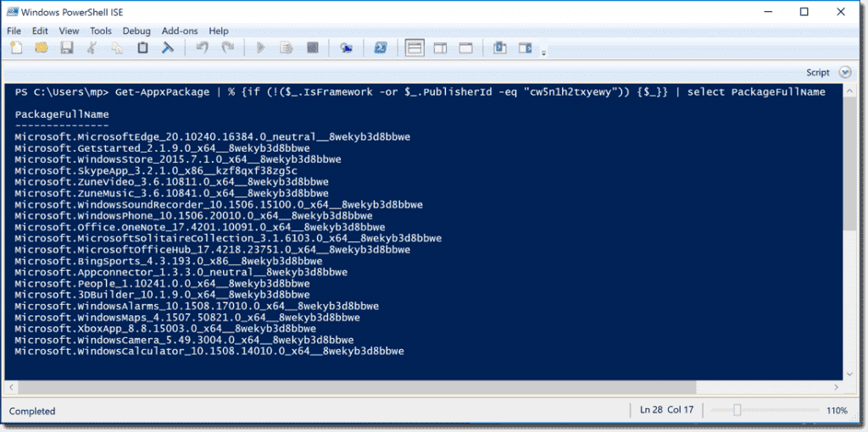The image size is (868, 432).
Task: Click the Microsoft.WindowsStore_2015.7.1.0 line
Action: point(178,159)
